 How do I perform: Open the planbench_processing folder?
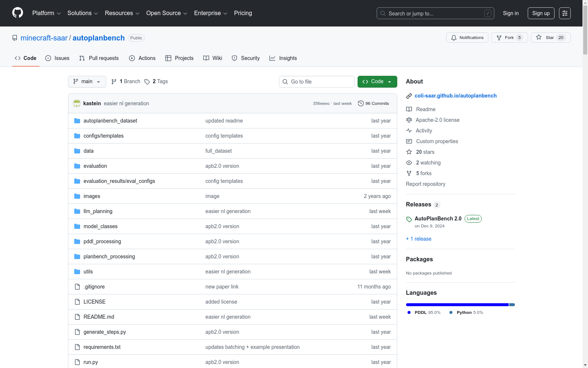109,256
